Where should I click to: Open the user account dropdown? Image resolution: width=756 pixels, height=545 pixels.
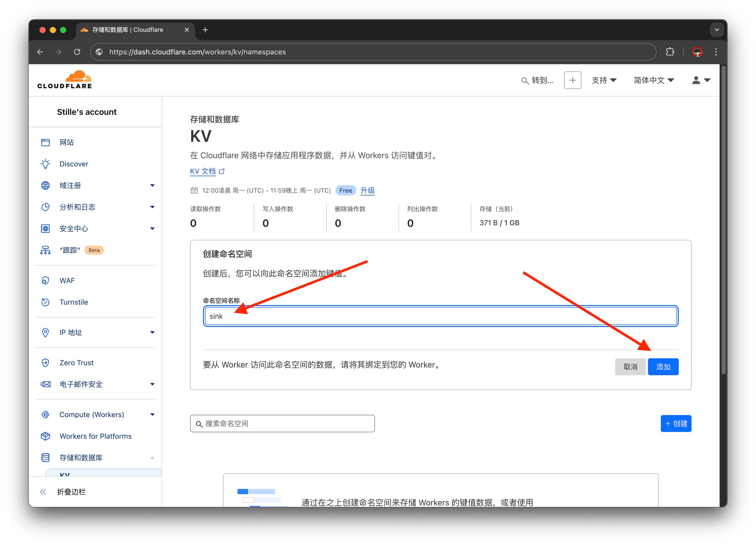[701, 80]
